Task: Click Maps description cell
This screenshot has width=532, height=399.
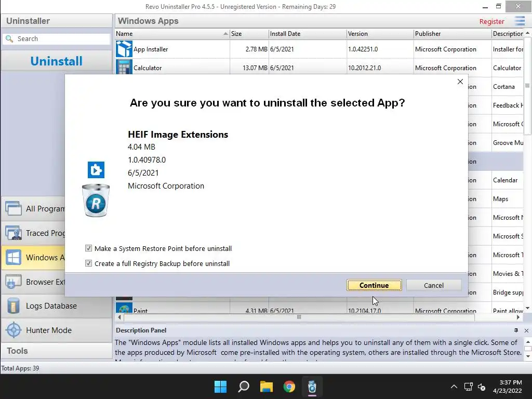Action: tap(500, 199)
